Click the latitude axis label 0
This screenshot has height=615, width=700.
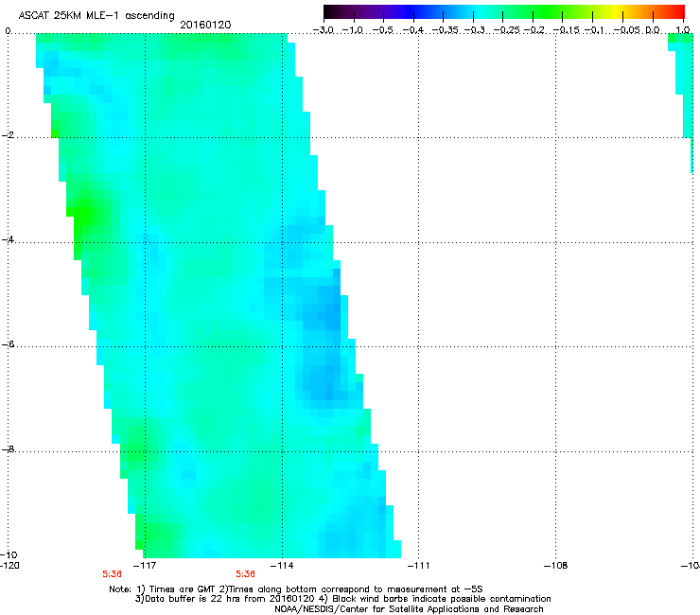[x=8, y=31]
